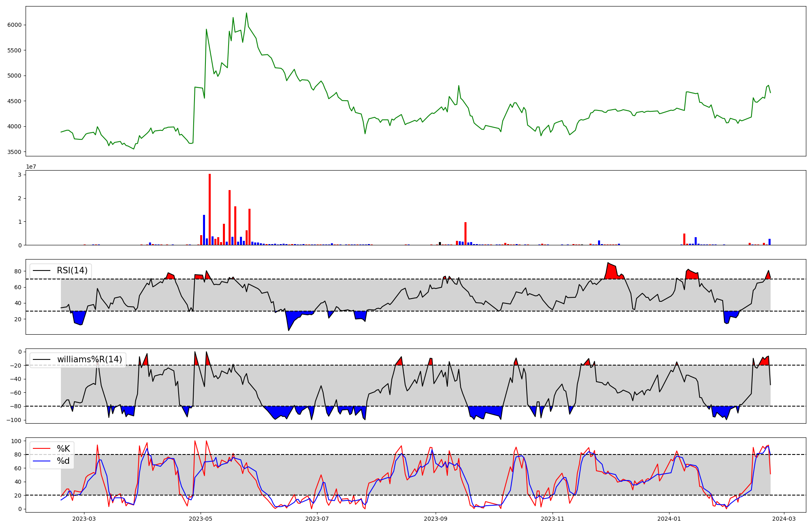Click the 1e7 volume scale label

[x=31, y=167]
